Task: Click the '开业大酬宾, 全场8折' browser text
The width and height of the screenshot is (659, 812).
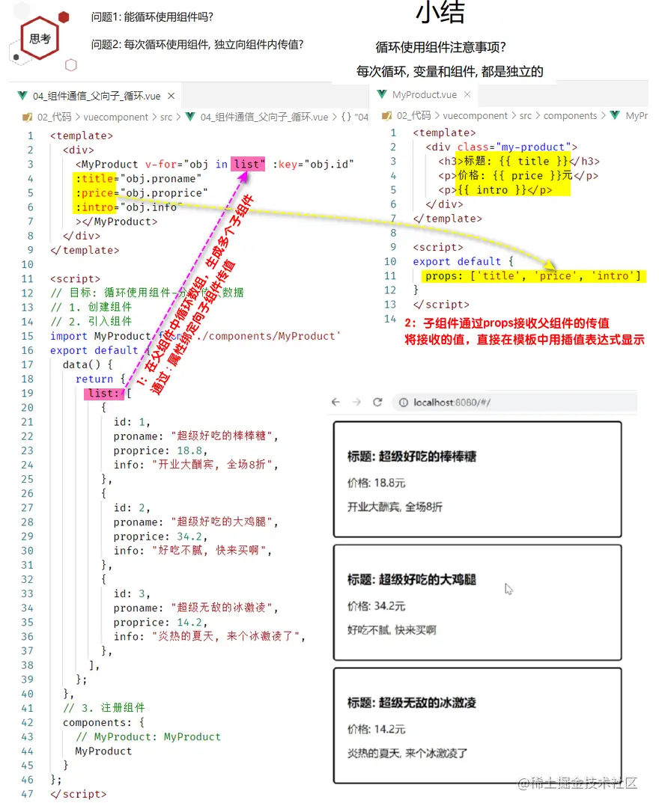Action: [395, 507]
